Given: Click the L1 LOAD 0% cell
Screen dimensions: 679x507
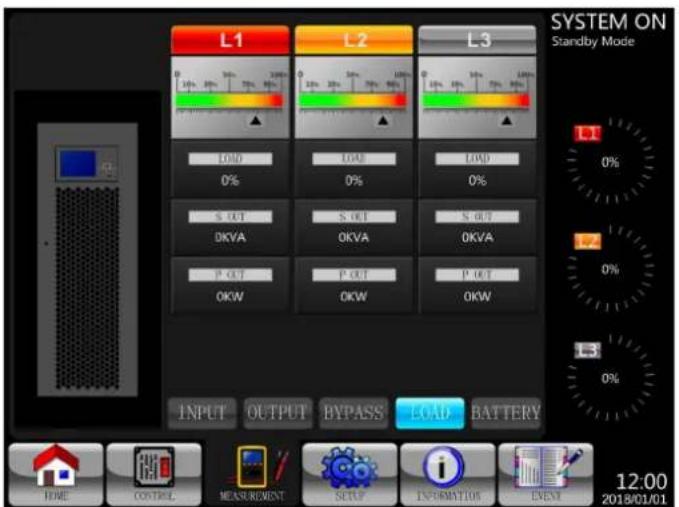Looking at the screenshot, I should tap(230, 169).
